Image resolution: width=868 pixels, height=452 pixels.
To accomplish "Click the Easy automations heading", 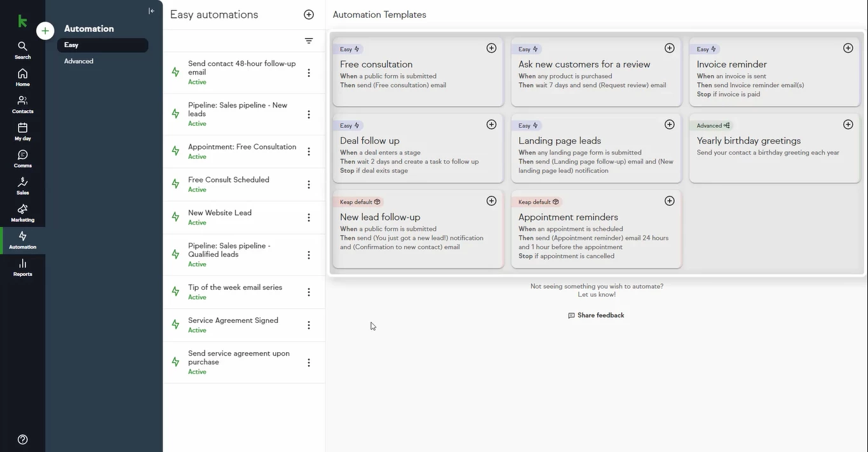I will point(214,15).
